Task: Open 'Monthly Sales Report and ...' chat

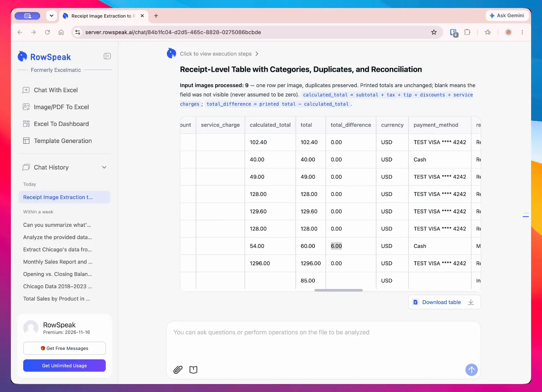Action: (58, 262)
